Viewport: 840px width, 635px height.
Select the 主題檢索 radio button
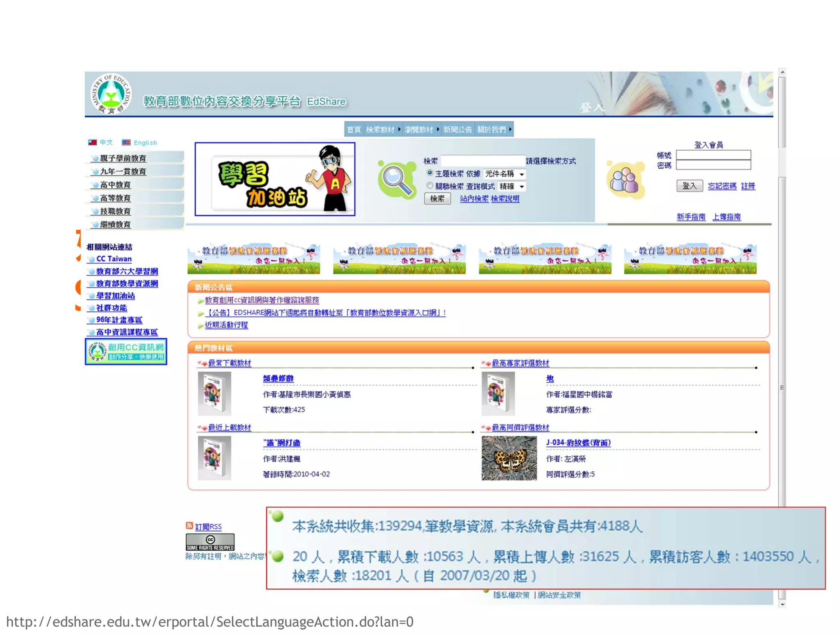click(429, 173)
